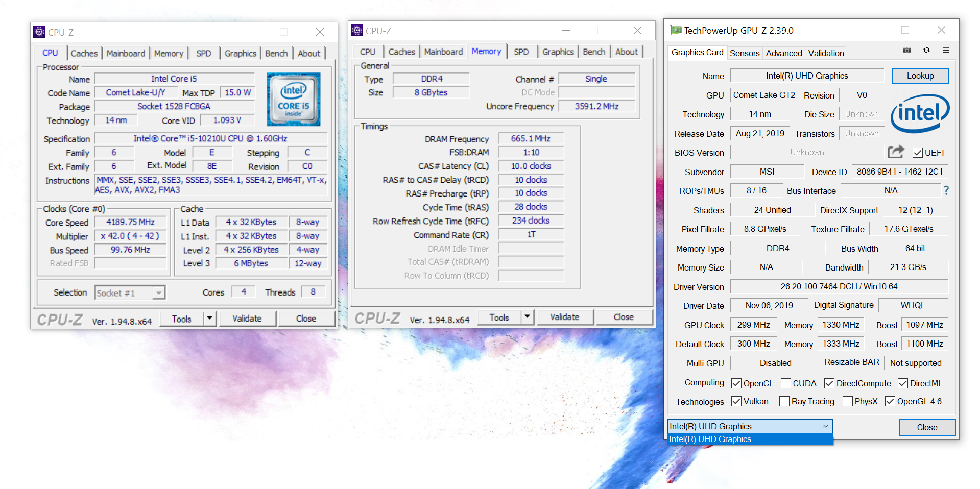Click the Bus Interface question mark icon

pos(946,190)
